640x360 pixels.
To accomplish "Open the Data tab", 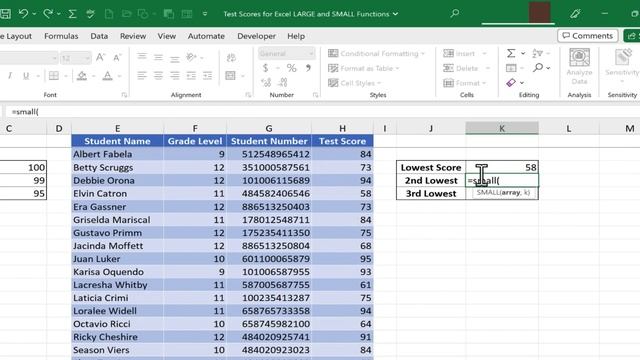I will point(99,36).
